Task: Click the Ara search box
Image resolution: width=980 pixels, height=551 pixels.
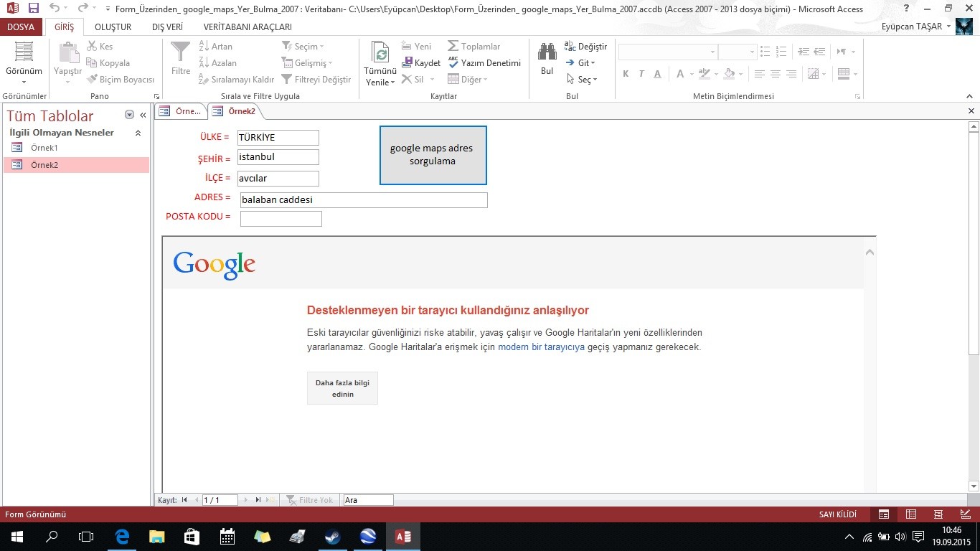Action: (368, 500)
